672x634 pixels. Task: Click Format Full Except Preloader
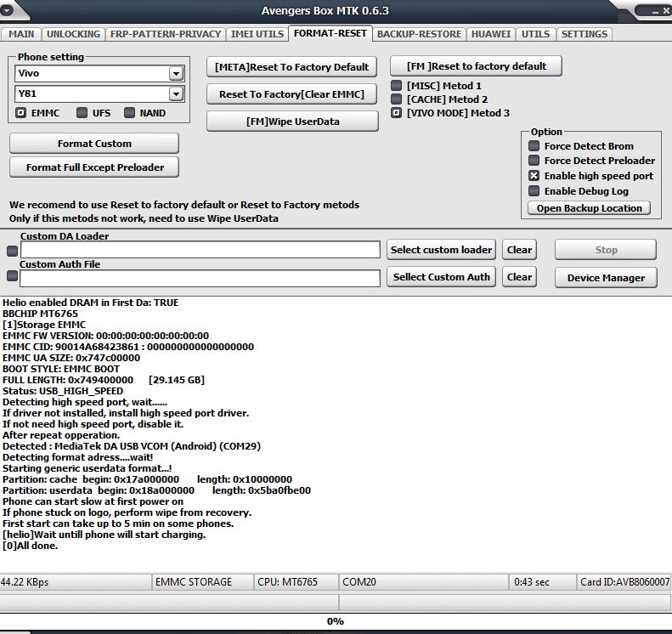click(94, 167)
